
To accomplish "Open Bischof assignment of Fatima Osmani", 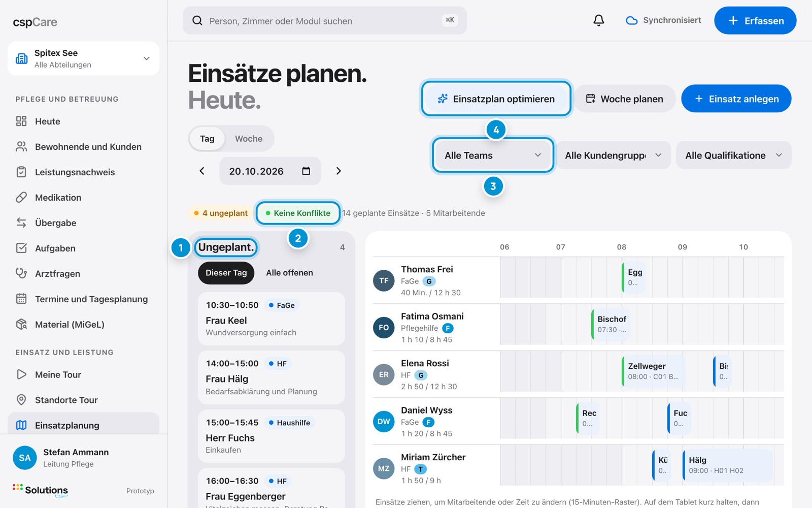I will 611,324.
